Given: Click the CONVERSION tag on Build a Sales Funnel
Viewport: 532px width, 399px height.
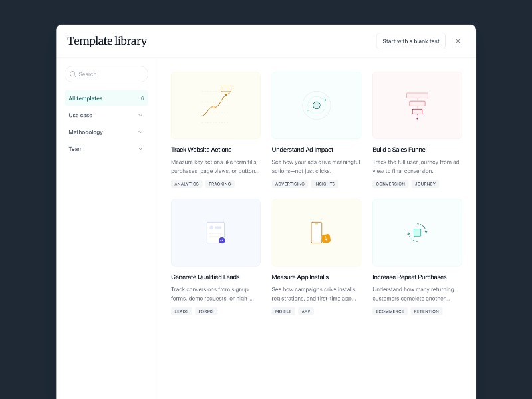Looking at the screenshot, I should 390,184.
